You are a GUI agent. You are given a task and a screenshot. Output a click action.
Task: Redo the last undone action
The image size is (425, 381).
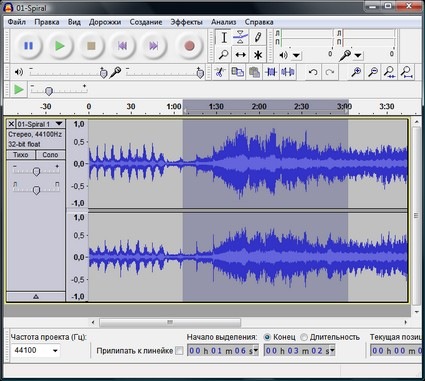[330, 72]
